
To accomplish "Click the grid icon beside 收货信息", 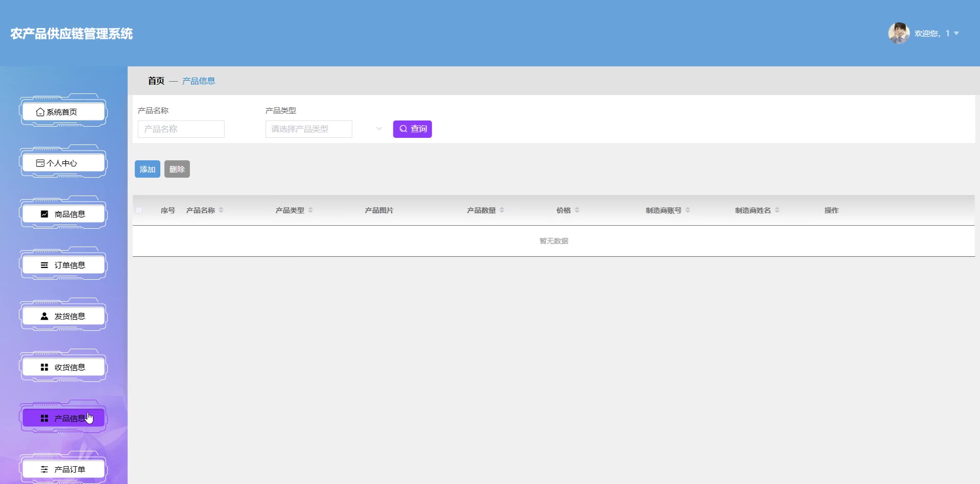I will 44,367.
